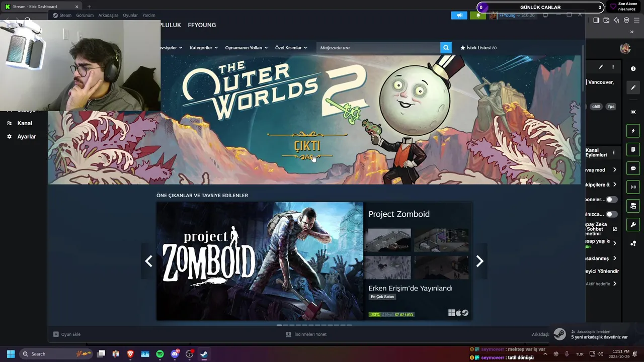The image size is (644, 362).
Task: Open Kanal Eylemleri three-dot menu
Action: pyautogui.click(x=613, y=153)
